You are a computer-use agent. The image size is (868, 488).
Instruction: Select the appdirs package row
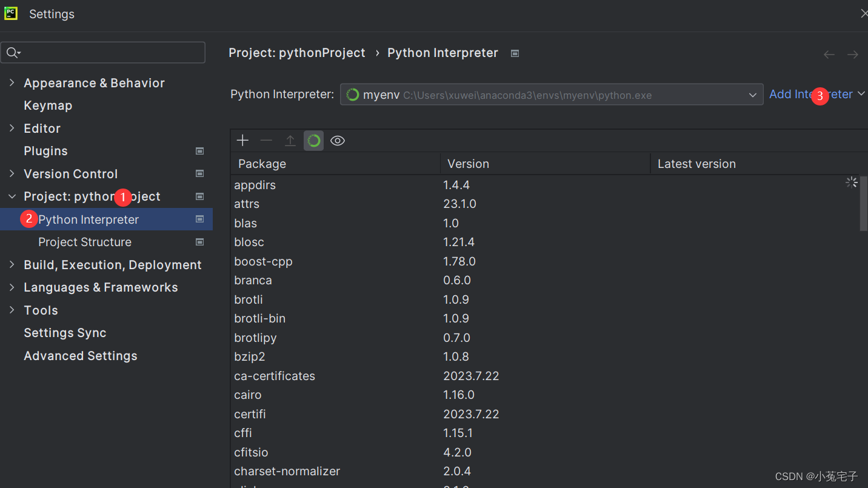click(x=546, y=185)
